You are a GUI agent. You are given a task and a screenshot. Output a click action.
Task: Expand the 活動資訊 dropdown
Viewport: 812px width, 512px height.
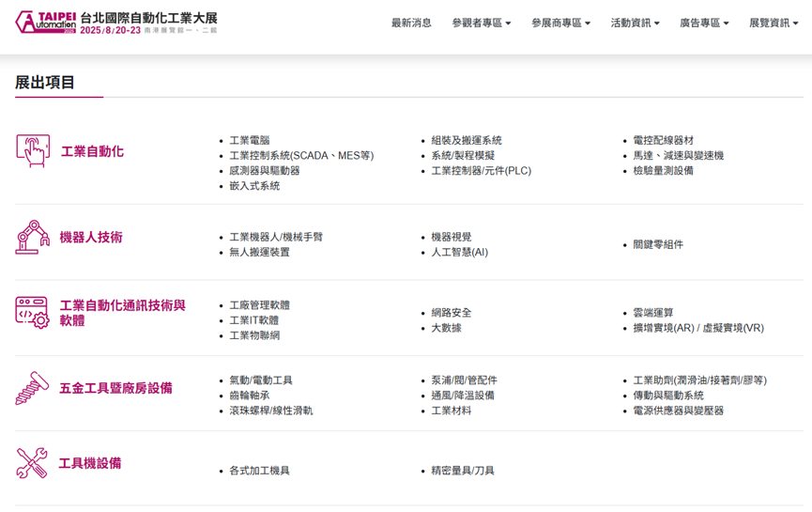tap(635, 23)
